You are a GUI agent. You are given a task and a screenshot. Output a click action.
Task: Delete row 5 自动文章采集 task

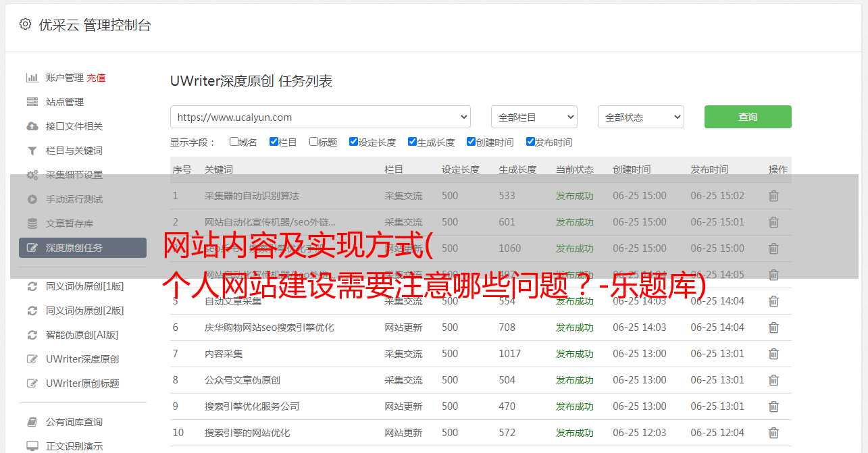(774, 301)
